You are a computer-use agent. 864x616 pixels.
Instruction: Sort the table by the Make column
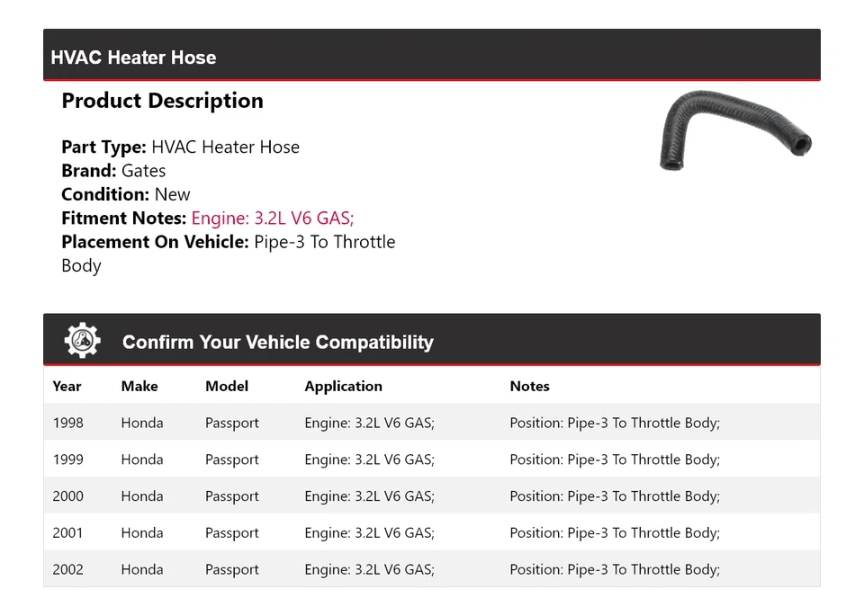(x=139, y=386)
